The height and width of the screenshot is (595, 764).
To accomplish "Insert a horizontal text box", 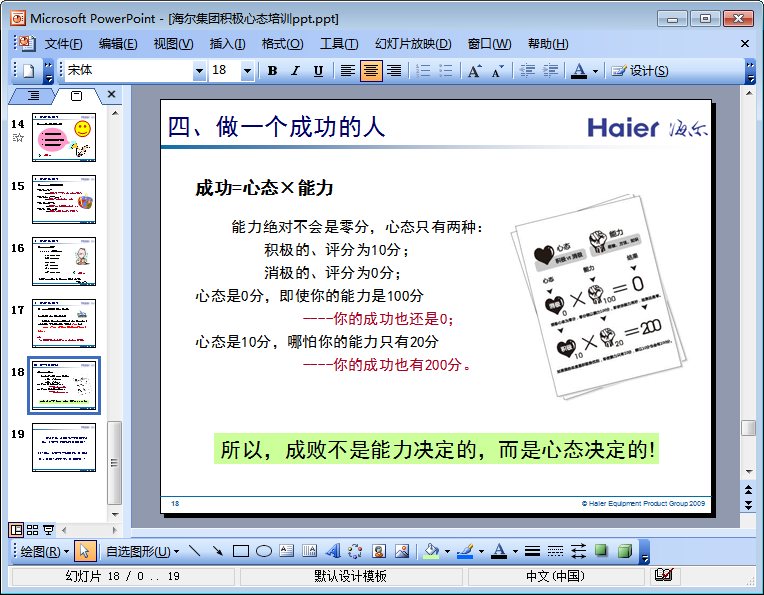I will pos(286,551).
